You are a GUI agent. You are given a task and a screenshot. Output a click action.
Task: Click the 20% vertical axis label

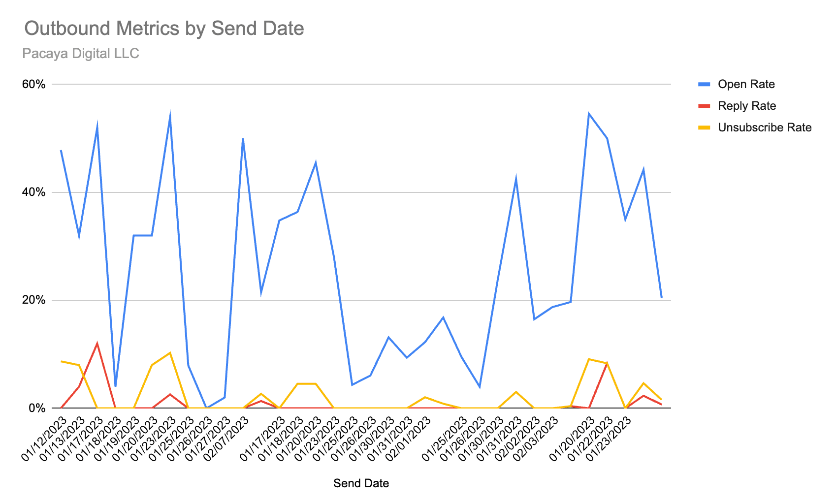[34, 300]
